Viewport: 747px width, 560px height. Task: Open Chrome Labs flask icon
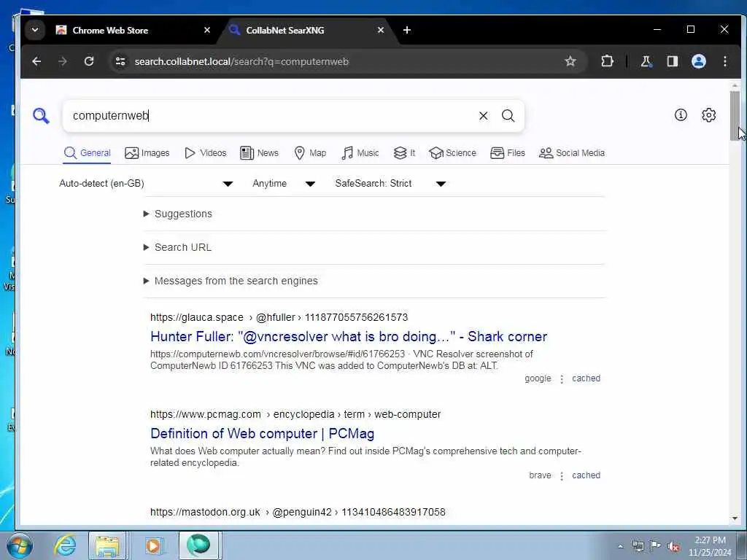pos(646,61)
